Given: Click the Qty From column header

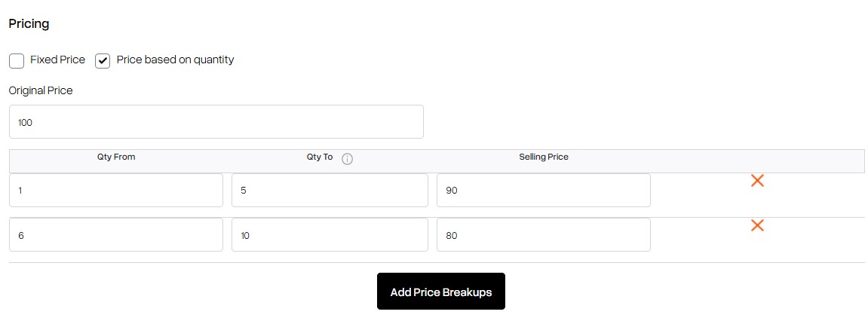Looking at the screenshot, I should tap(116, 157).
